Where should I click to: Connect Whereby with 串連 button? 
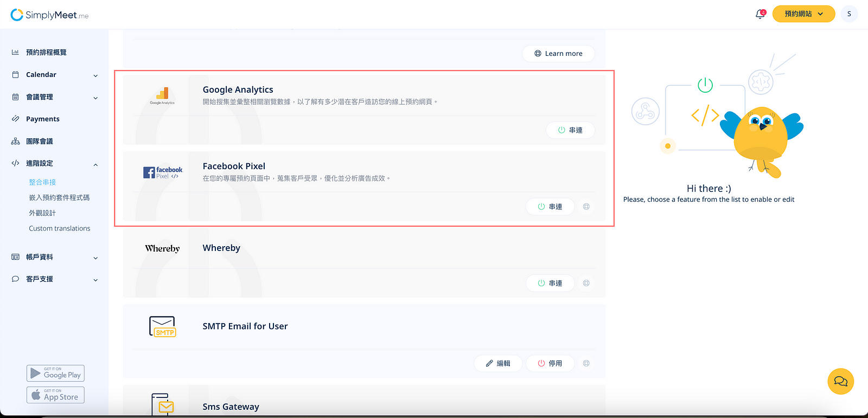click(x=550, y=283)
